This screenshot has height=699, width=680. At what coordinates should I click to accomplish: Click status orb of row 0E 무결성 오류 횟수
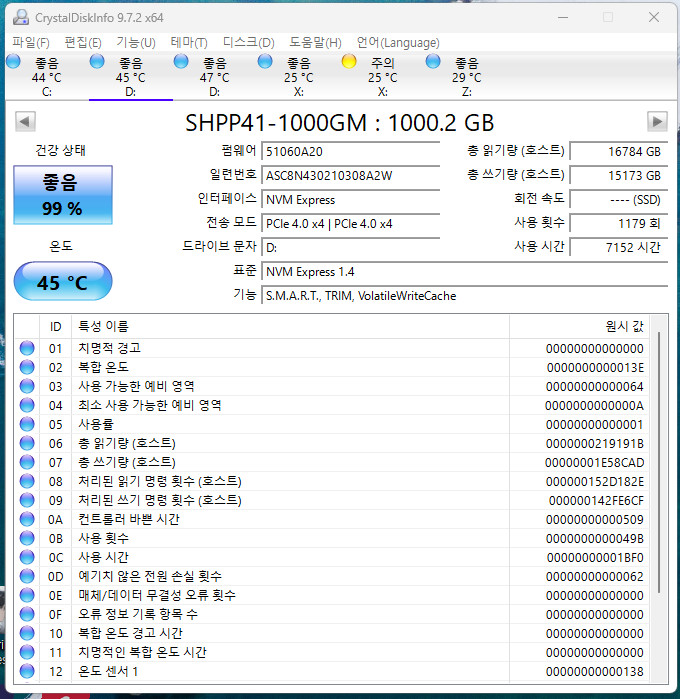coord(27,596)
